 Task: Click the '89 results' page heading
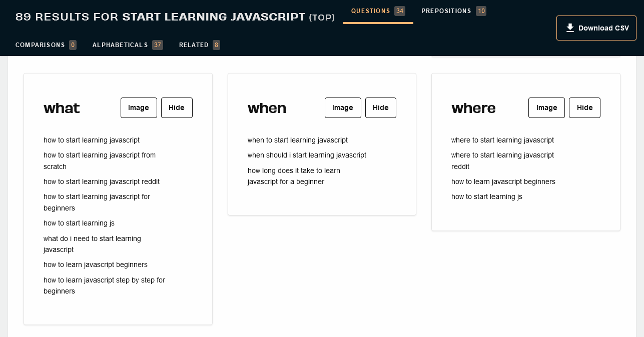pyautogui.click(x=175, y=17)
